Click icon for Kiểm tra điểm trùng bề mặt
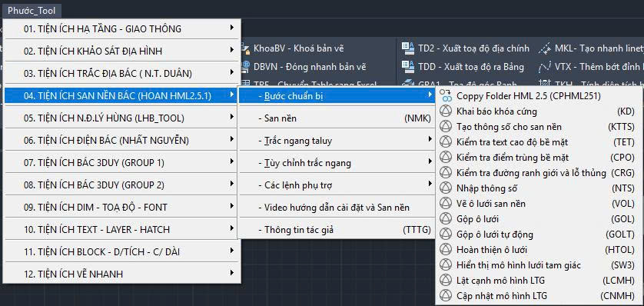The width and height of the screenshot is (644, 306). [x=446, y=158]
